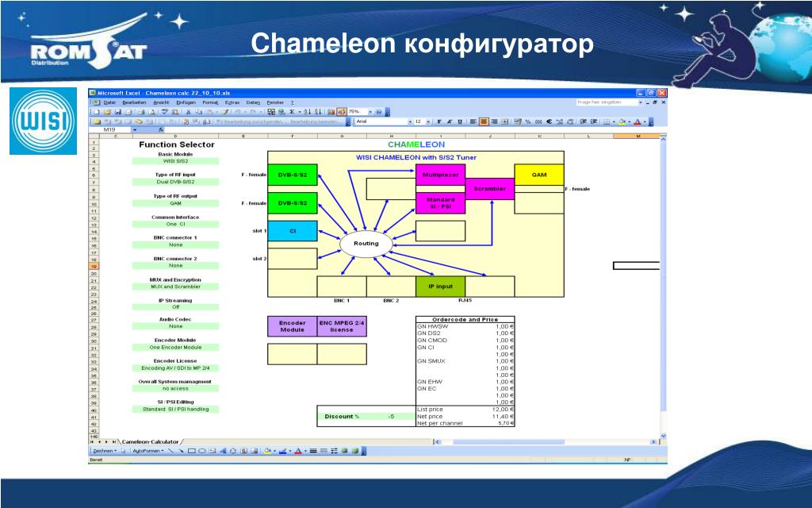Click the Chart Wizard icon
The height and width of the screenshot is (508, 812).
click(x=331, y=111)
